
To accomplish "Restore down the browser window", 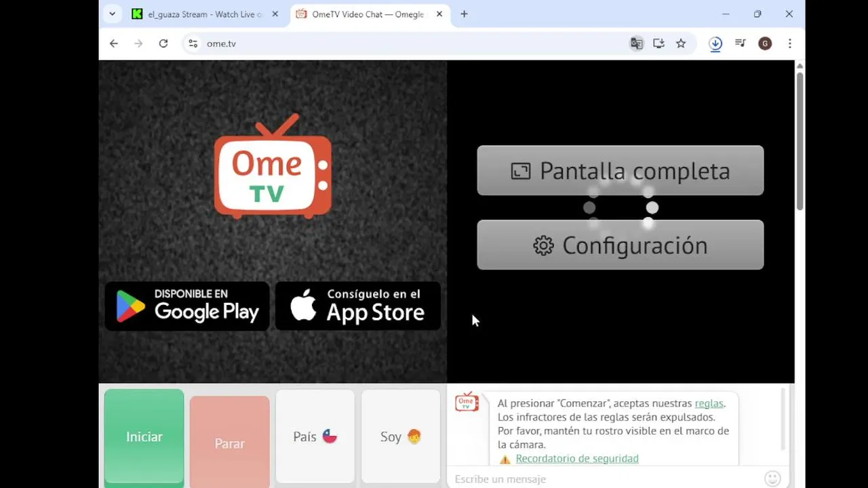I will 757,14.
